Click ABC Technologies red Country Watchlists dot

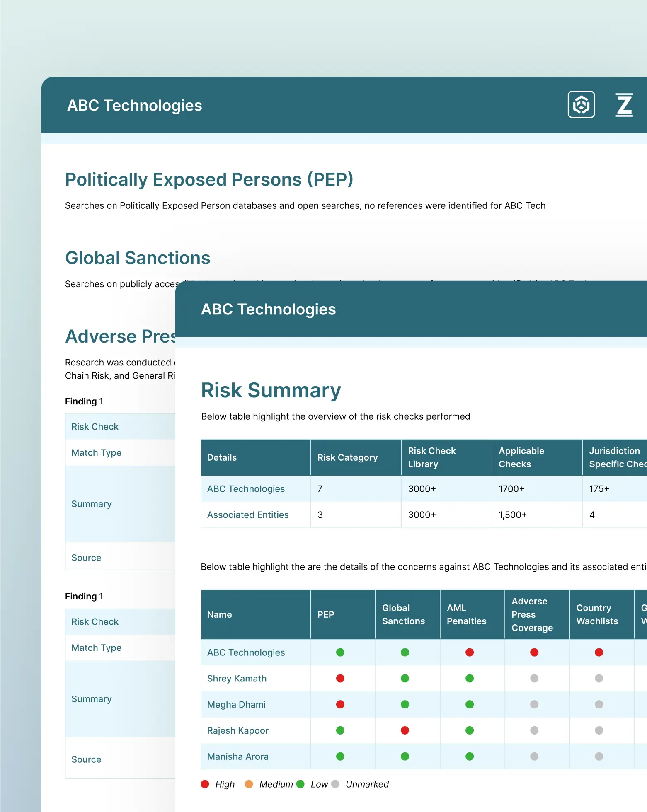(x=599, y=652)
